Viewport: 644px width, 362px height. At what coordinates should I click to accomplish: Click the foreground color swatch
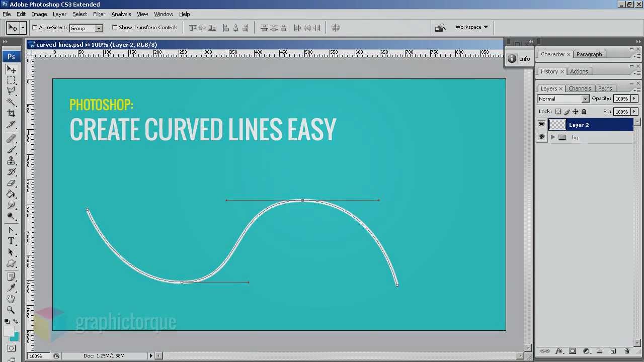(x=9, y=331)
